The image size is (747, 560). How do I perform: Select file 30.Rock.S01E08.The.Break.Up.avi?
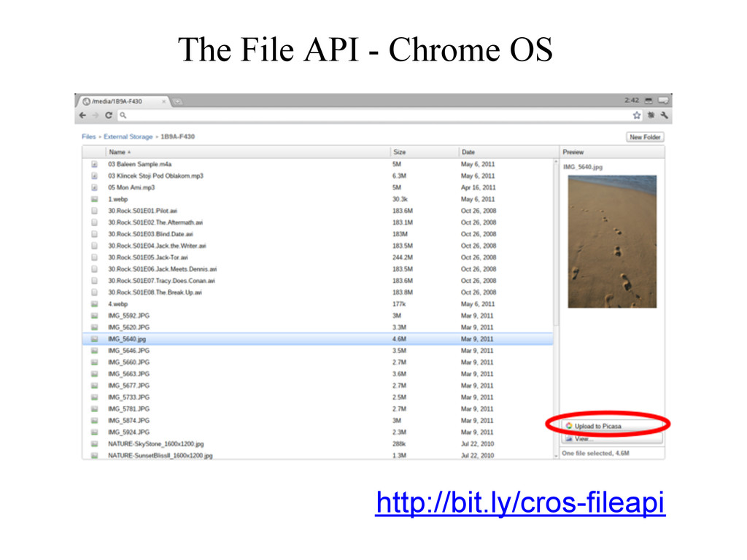click(x=318, y=292)
